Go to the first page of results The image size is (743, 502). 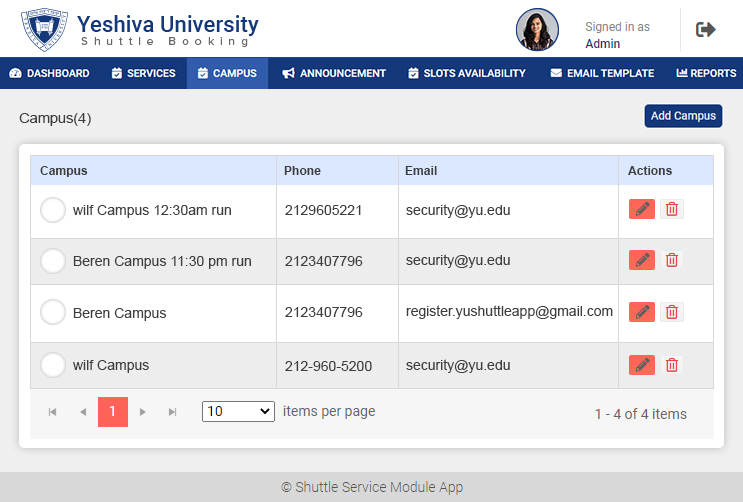click(x=53, y=412)
